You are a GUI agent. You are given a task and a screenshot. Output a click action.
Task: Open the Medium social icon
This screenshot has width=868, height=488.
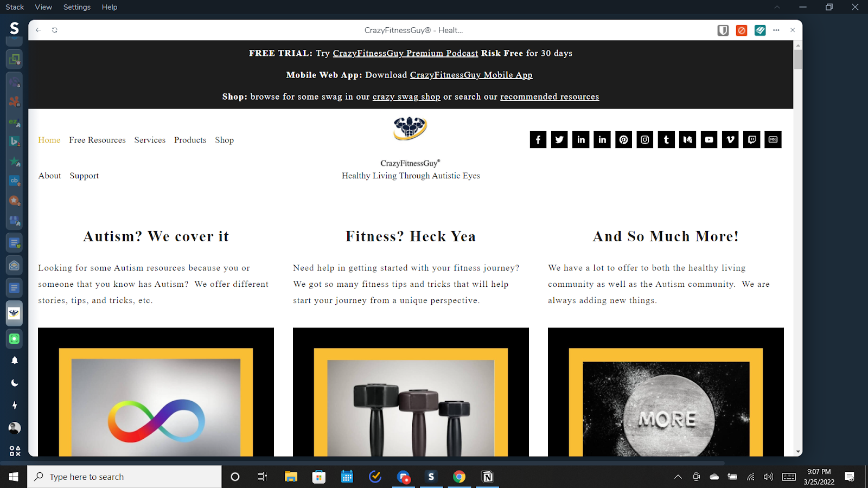tap(687, 140)
